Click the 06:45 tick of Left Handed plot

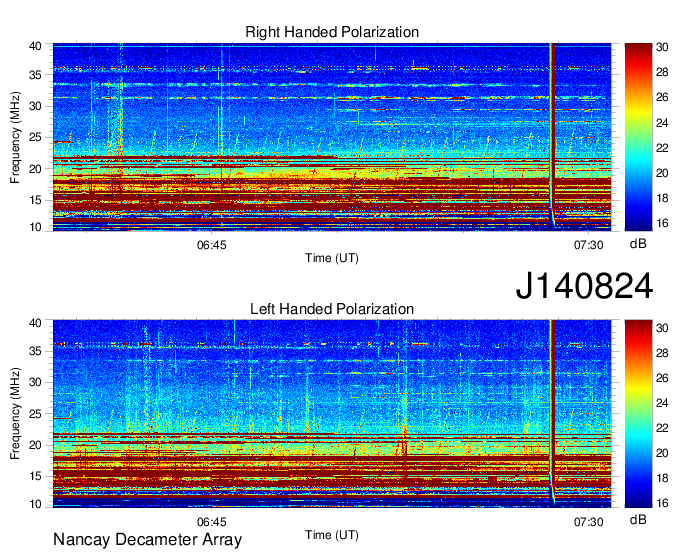[x=212, y=522]
